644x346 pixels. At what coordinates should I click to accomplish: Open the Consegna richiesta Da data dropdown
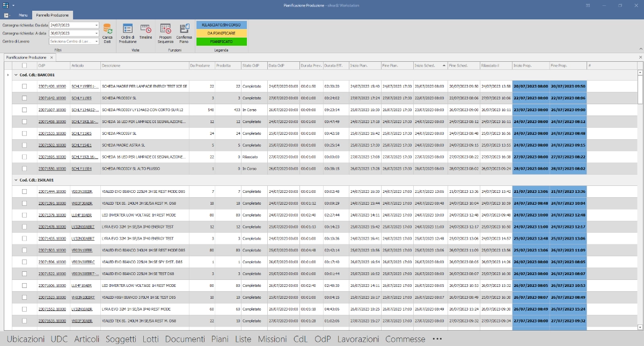(96, 25)
